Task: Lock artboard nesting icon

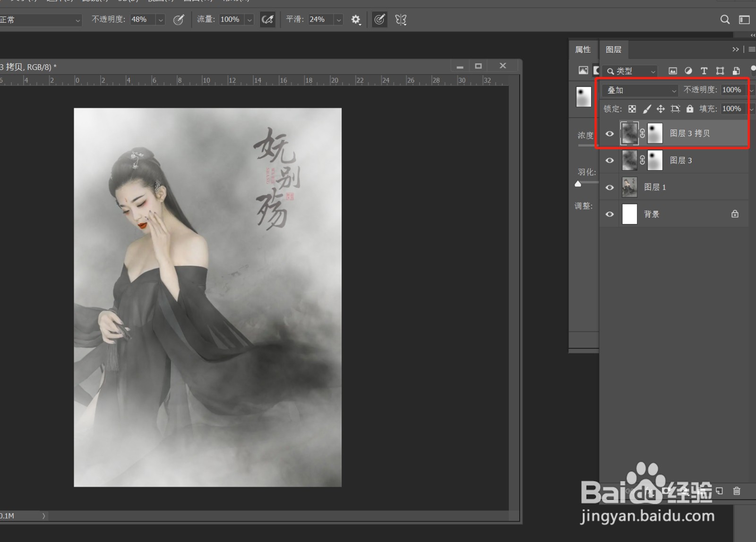Action: tap(675, 109)
